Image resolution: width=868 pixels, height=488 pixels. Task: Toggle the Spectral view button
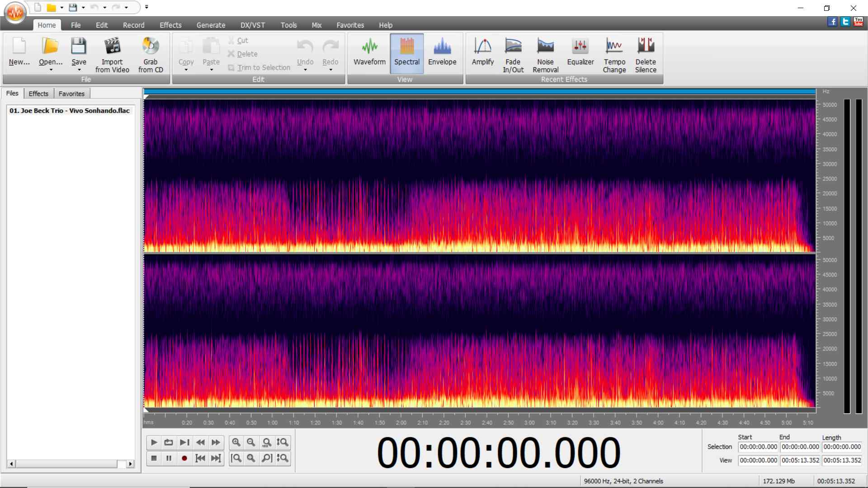(407, 53)
